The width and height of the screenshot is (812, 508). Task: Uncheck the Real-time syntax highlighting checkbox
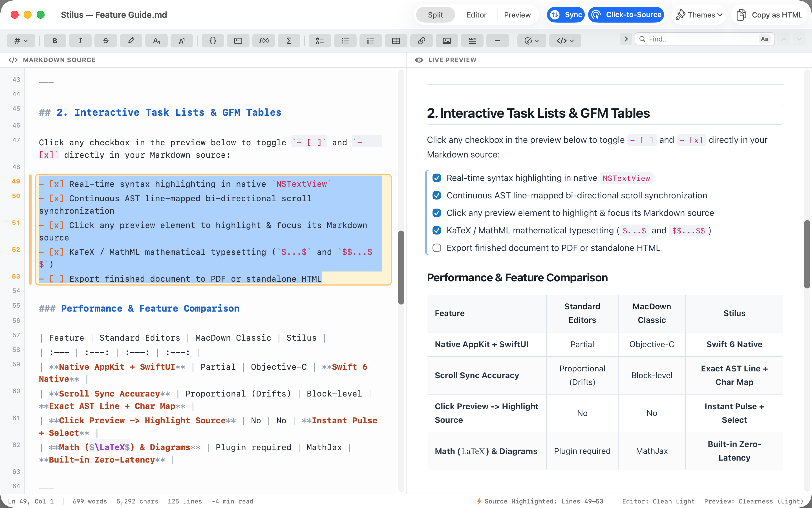coord(436,178)
